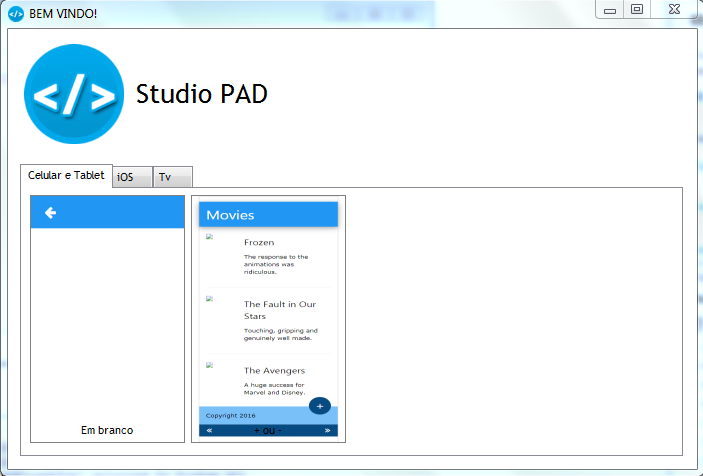
Task: Click the broken image beside The Fault in Our Stars
Action: click(209, 299)
